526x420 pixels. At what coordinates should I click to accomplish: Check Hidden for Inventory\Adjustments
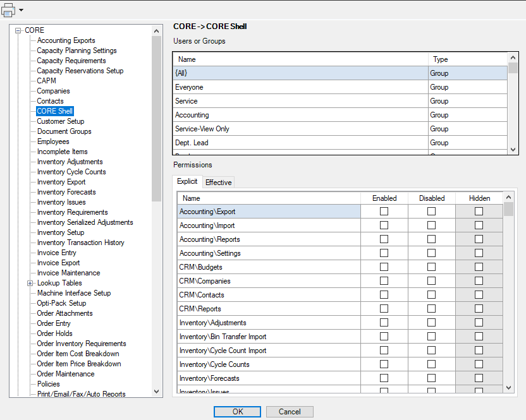(x=479, y=323)
